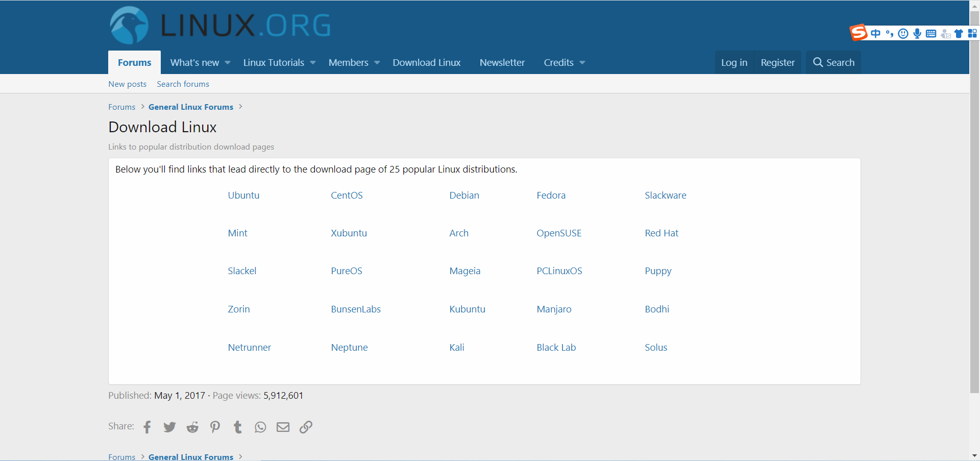Viewport: 980px width, 461px height.
Task: Toggle the Chinese/English 中 input mode
Action: click(876, 34)
